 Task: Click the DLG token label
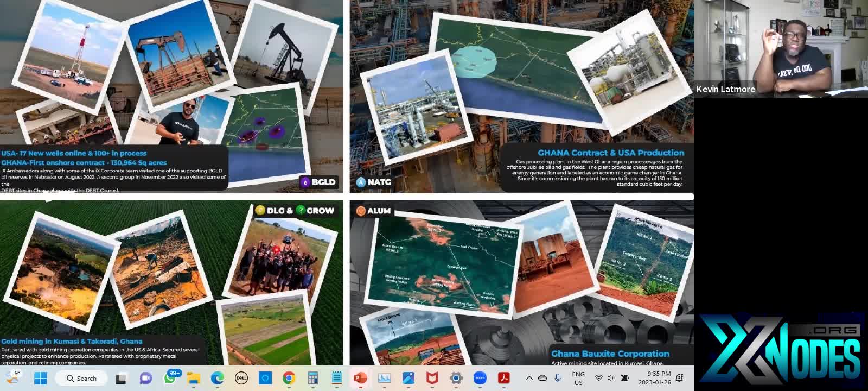tap(274, 210)
